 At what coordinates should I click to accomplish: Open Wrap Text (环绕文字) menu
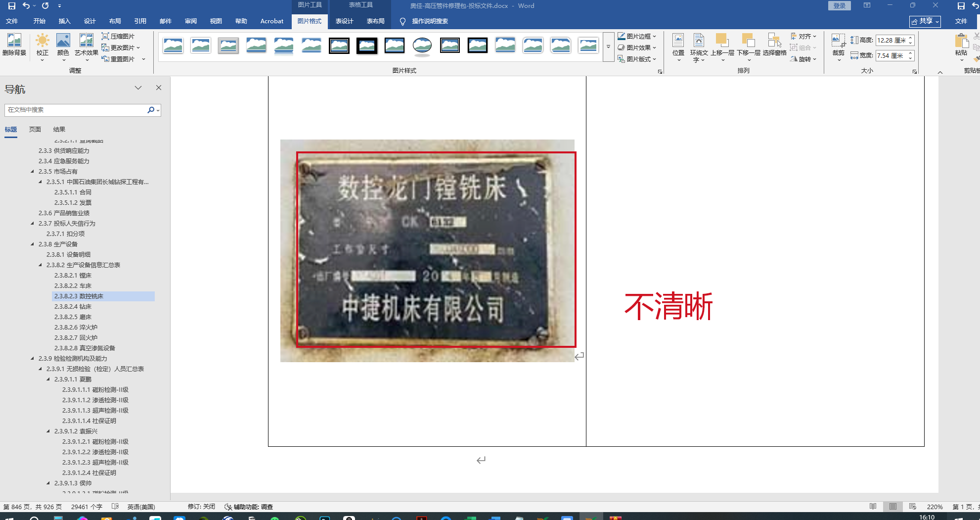coord(699,47)
